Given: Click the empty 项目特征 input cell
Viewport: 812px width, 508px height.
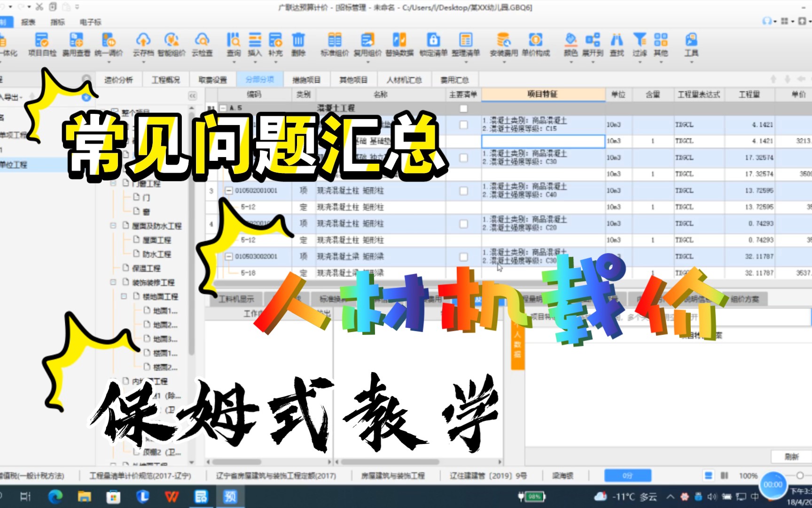Looking at the screenshot, I should (543, 141).
